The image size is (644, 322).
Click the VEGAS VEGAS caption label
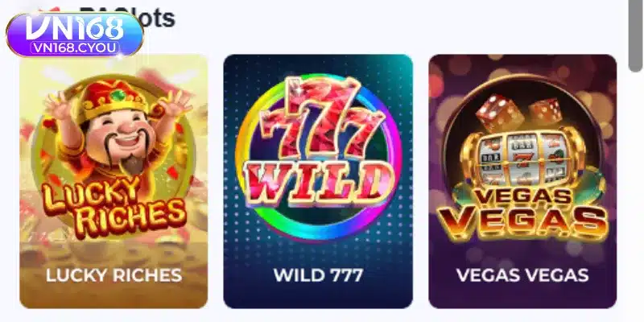[x=522, y=275]
